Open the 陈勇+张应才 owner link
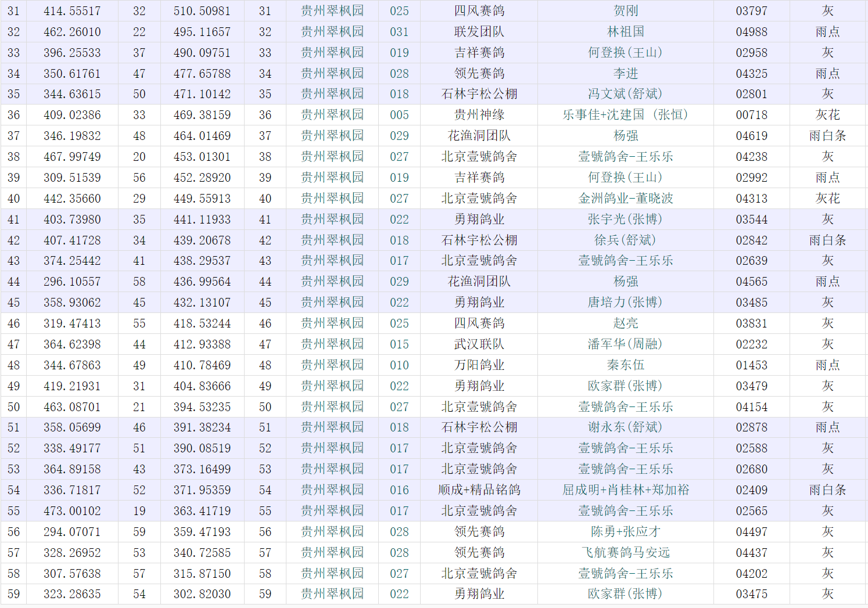Viewport: 868px width, 608px height. point(625,532)
